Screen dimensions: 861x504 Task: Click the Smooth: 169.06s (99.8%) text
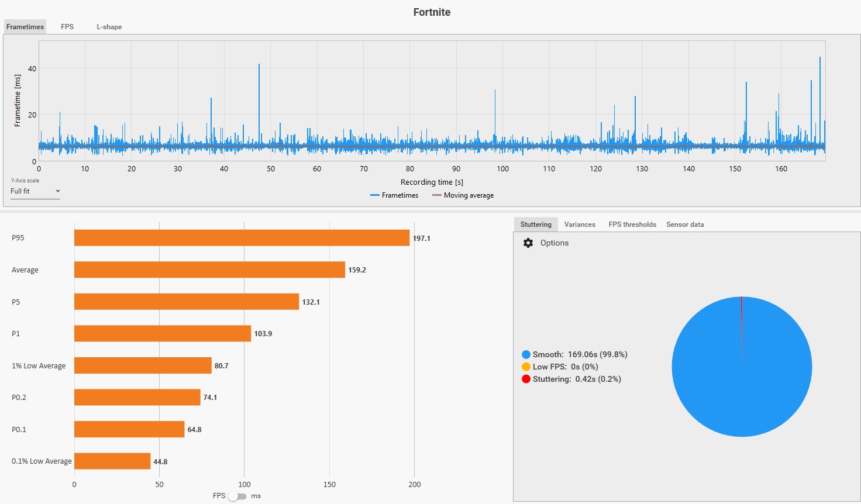(580, 354)
